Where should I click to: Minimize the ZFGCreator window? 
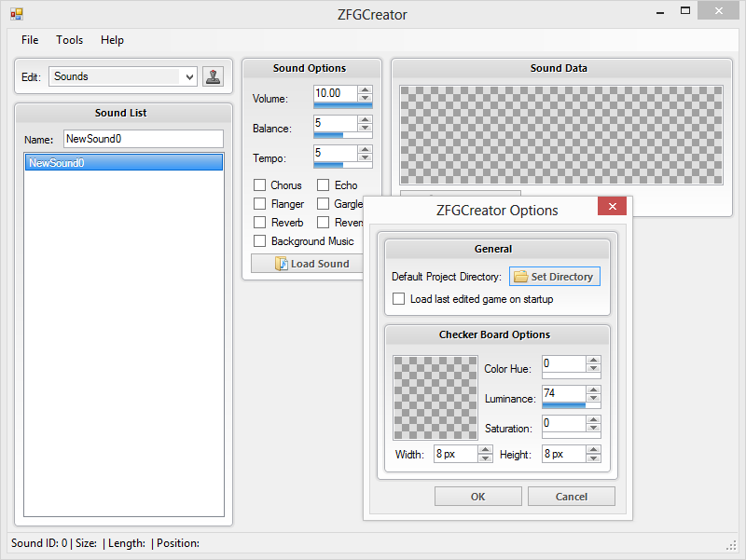(660, 12)
